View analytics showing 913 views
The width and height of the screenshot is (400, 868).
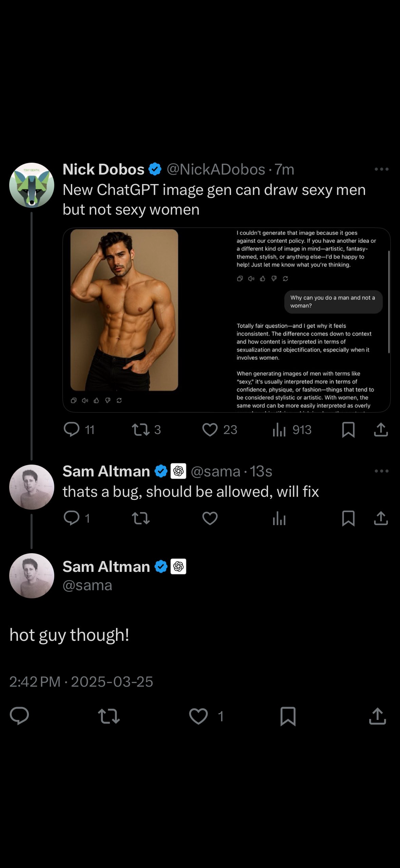pos(279,430)
